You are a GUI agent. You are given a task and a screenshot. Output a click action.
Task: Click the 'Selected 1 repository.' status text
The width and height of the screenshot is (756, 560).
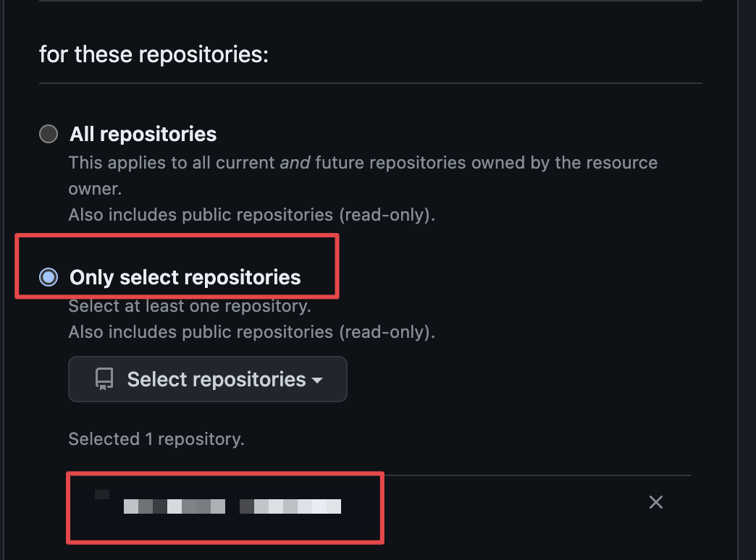(x=156, y=439)
